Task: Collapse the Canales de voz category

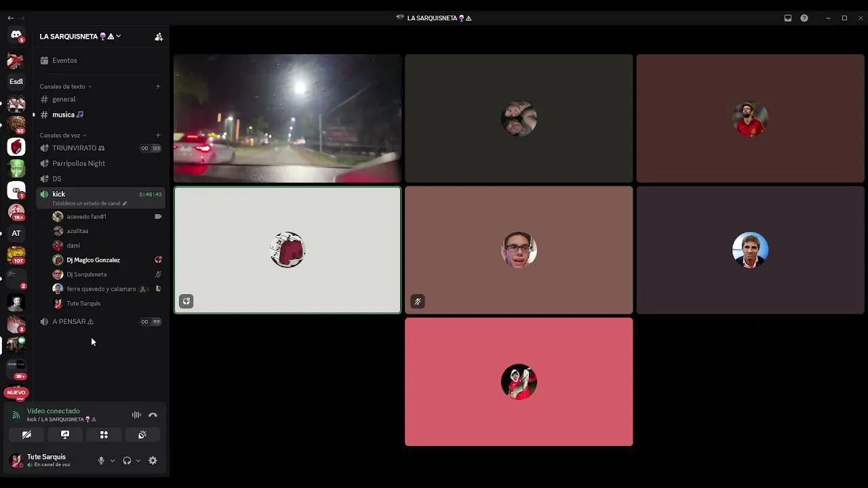Action: pos(63,135)
